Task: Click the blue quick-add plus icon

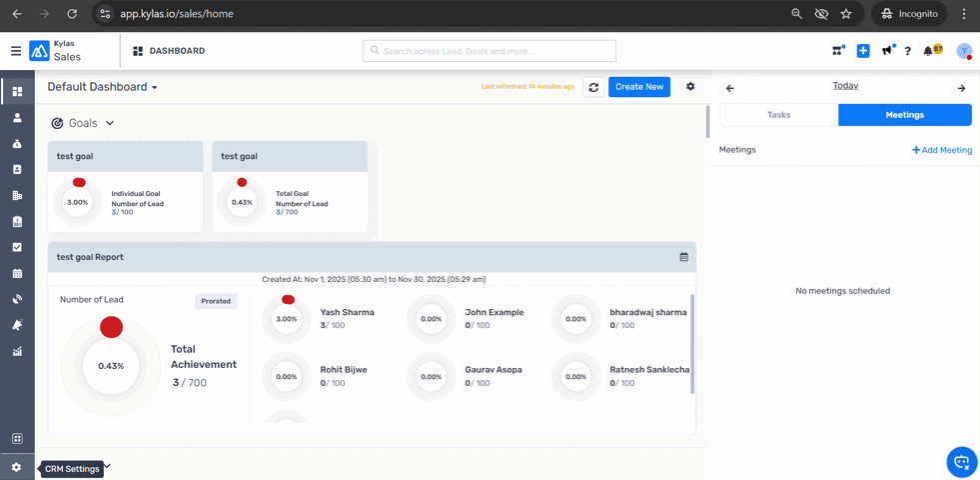Action: click(x=863, y=51)
